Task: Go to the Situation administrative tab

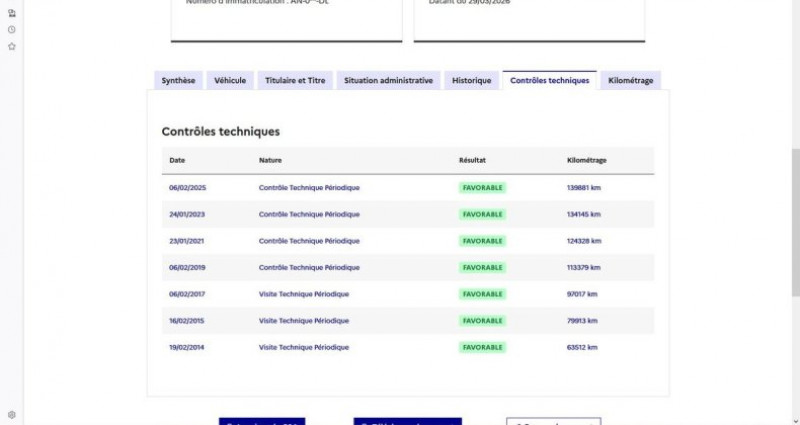Action: [388, 80]
